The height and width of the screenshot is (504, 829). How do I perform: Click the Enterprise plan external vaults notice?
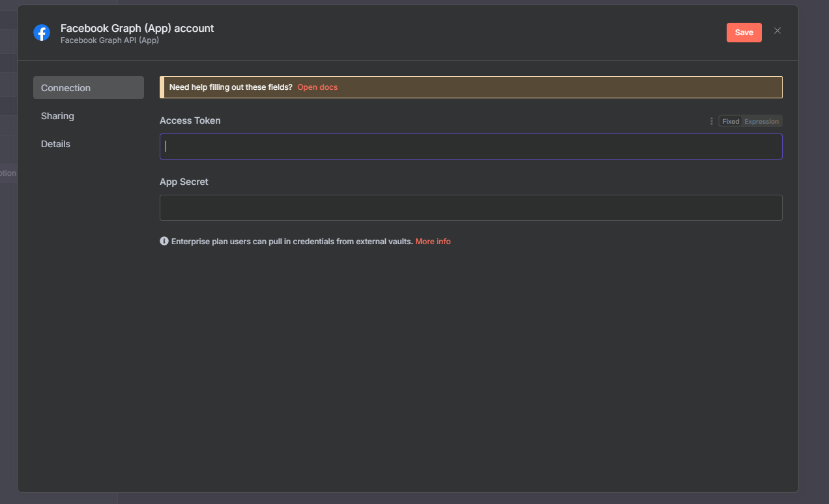[292, 242]
